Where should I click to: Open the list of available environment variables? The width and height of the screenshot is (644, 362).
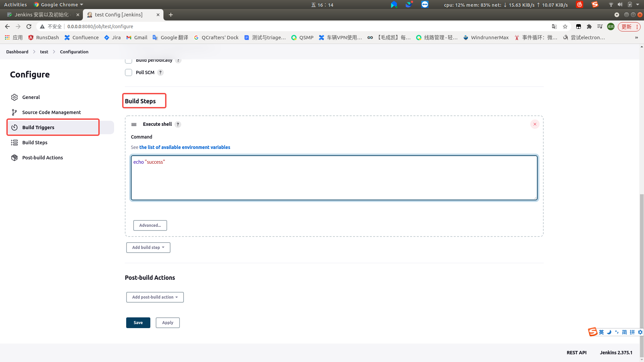tap(185, 147)
